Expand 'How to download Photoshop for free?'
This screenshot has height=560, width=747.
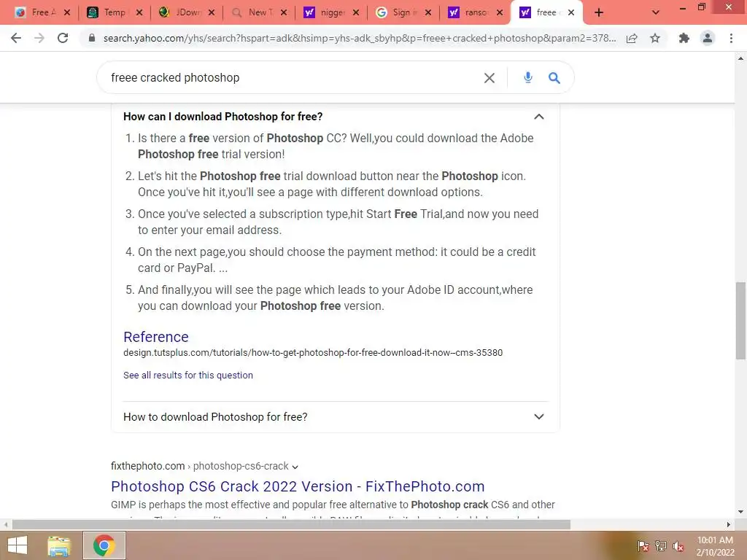(539, 416)
